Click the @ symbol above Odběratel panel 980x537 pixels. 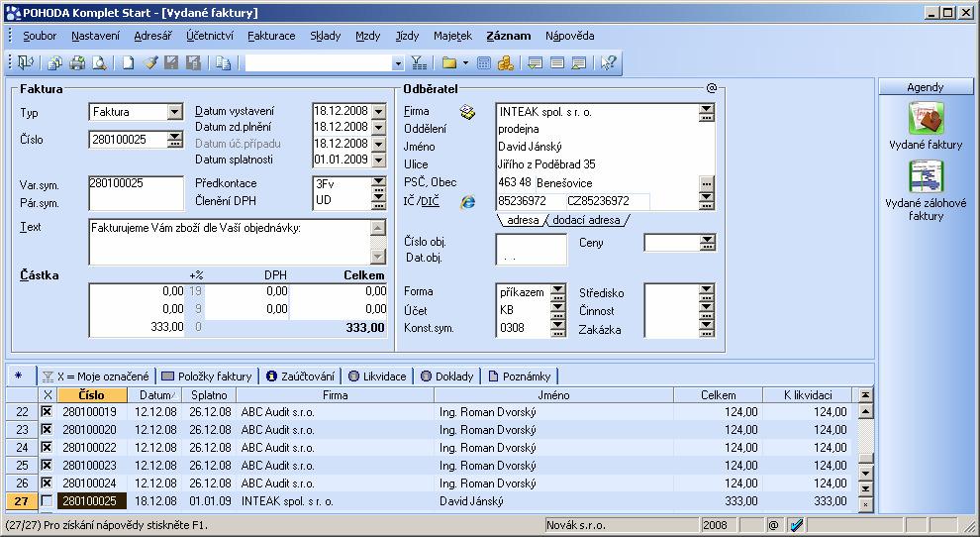click(712, 88)
